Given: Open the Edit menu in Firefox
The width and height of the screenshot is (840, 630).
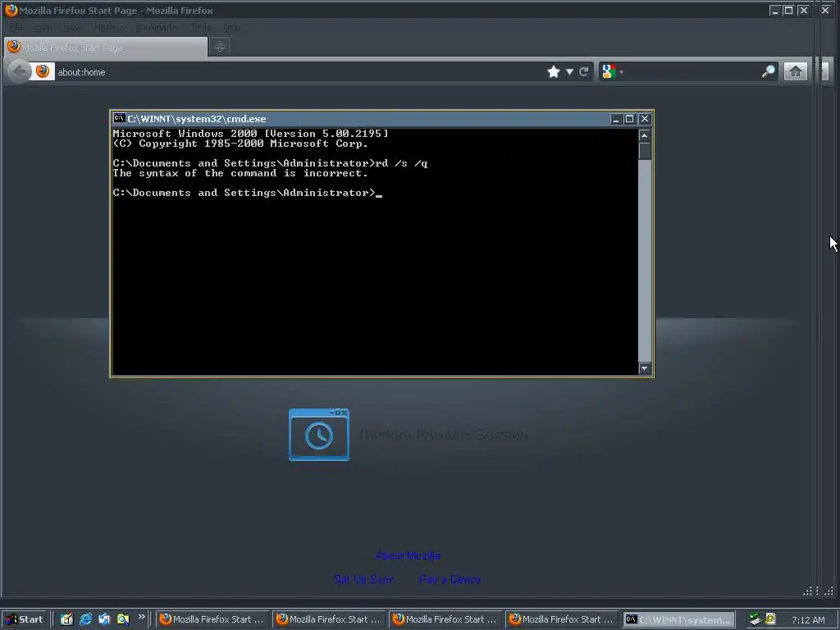Looking at the screenshot, I should pyautogui.click(x=42, y=27).
